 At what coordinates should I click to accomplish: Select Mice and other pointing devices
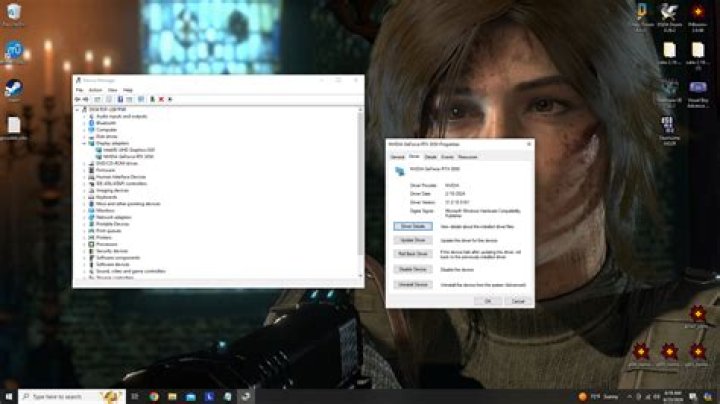pos(128,204)
